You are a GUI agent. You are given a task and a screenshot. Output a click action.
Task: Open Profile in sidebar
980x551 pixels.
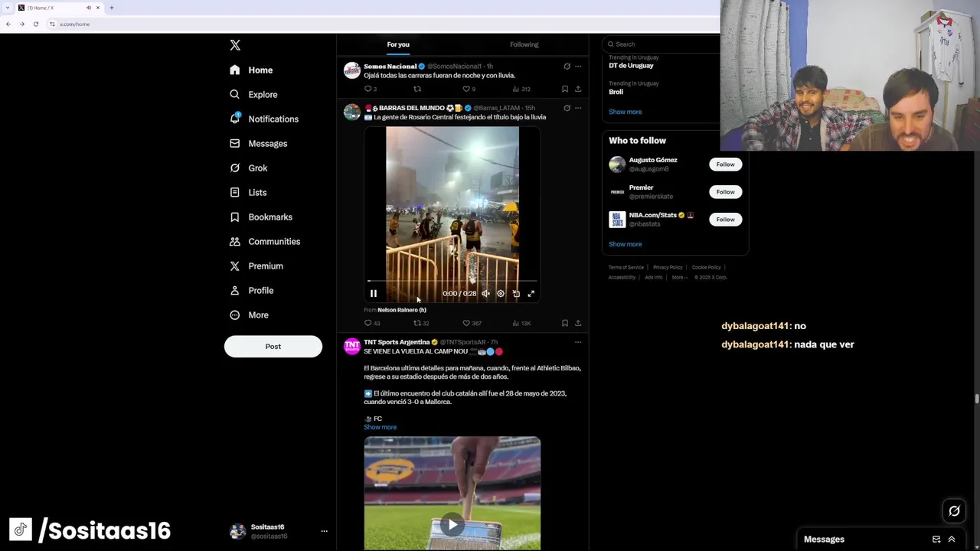click(x=251, y=290)
